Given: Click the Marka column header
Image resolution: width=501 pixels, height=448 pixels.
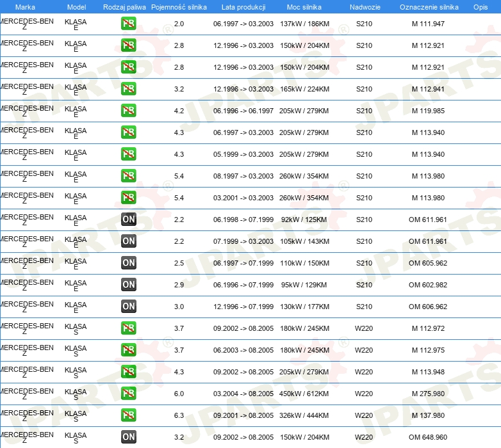Looking at the screenshot, I should tap(25, 6).
